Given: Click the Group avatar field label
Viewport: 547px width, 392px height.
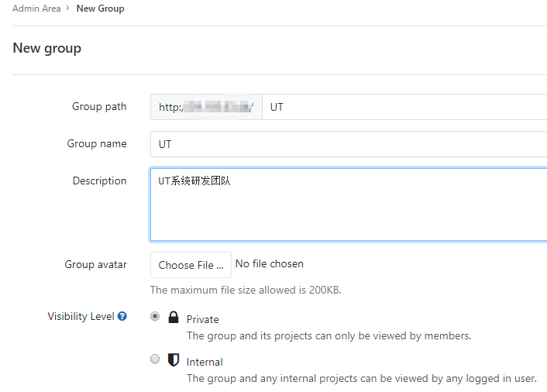Looking at the screenshot, I should (95, 264).
